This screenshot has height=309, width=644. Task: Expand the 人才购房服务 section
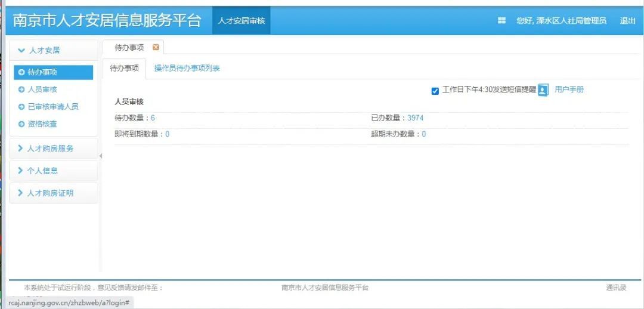(54, 149)
